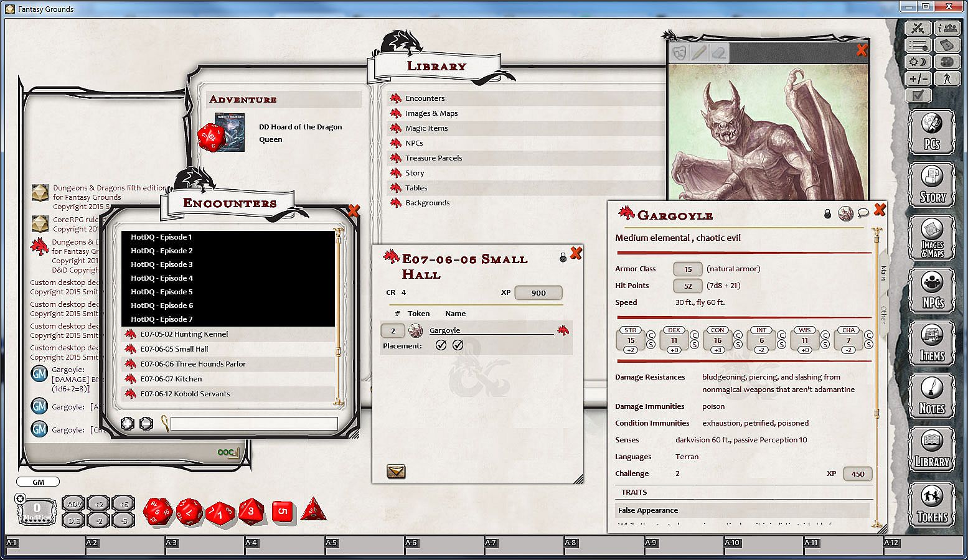
Task: Open the options list icon
Action: (x=918, y=45)
